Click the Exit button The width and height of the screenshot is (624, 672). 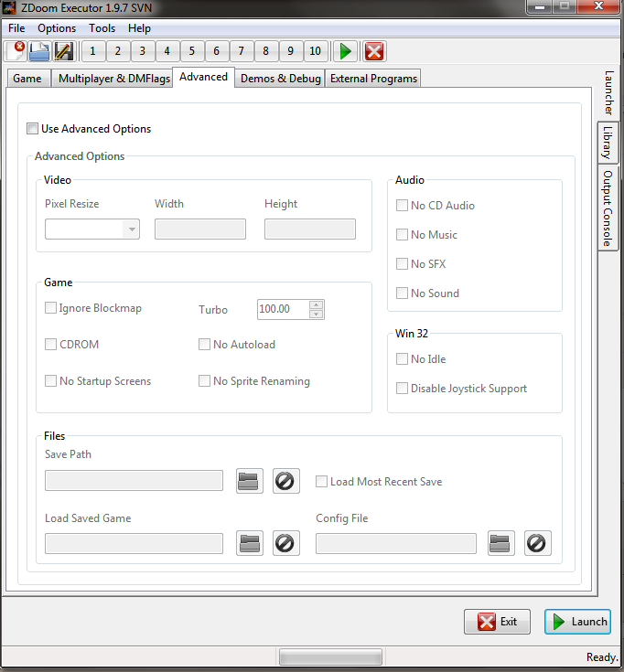click(497, 622)
